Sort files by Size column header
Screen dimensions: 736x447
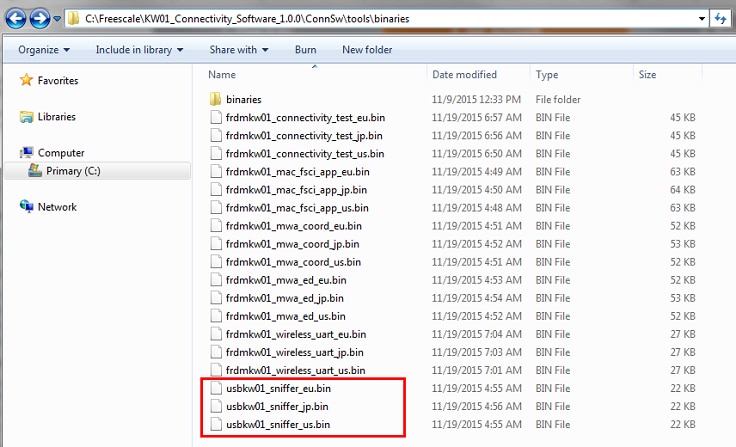pyautogui.click(x=647, y=75)
